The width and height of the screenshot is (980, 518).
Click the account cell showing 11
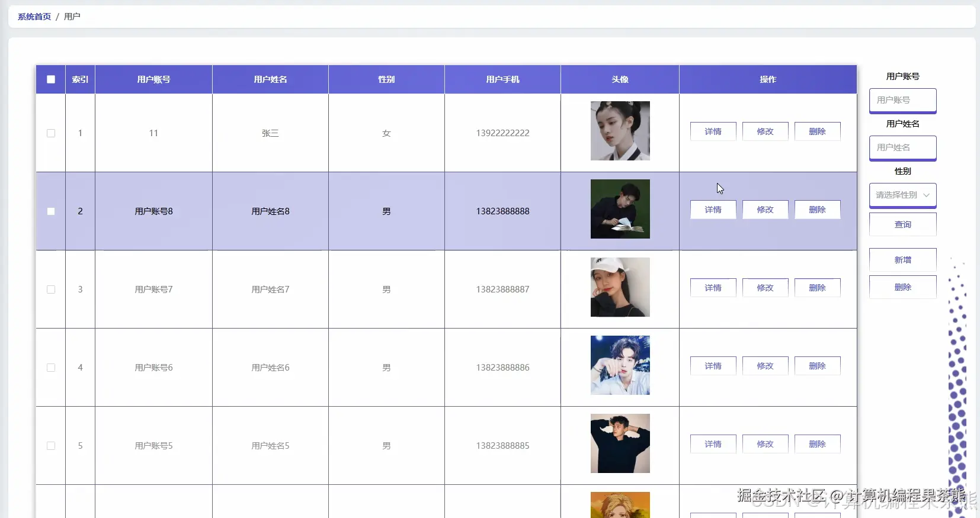[x=153, y=133]
